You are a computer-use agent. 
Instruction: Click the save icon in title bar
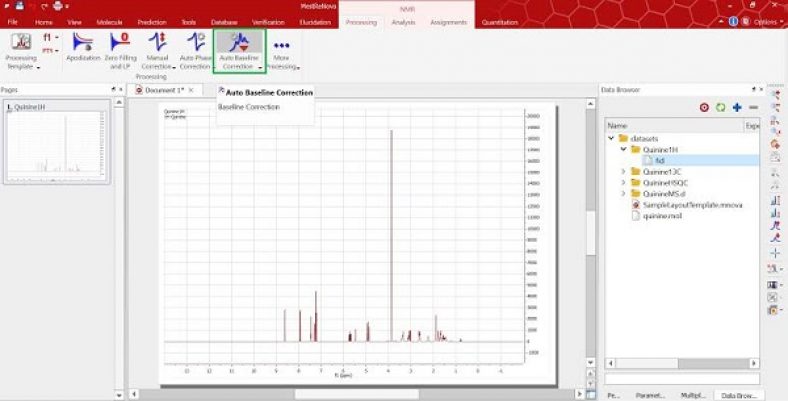coord(20,7)
